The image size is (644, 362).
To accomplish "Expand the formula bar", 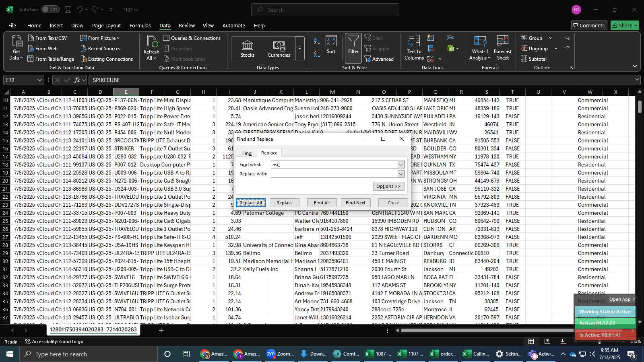I will click(637, 80).
